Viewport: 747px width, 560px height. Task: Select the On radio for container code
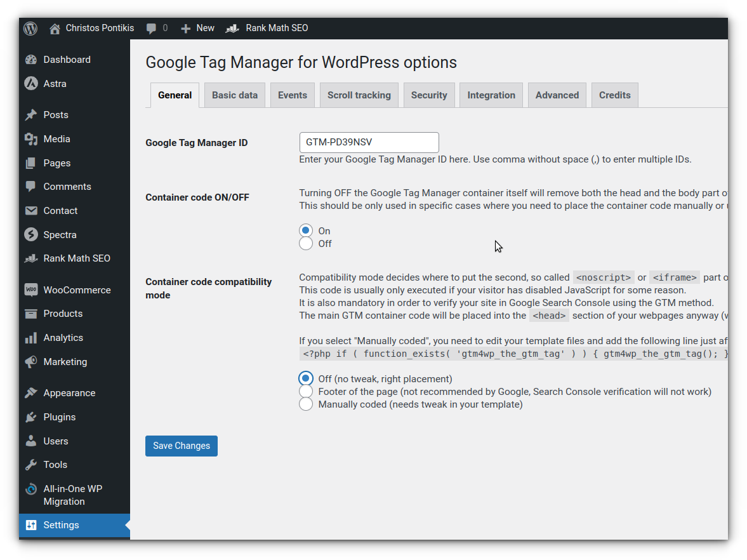coord(306,230)
